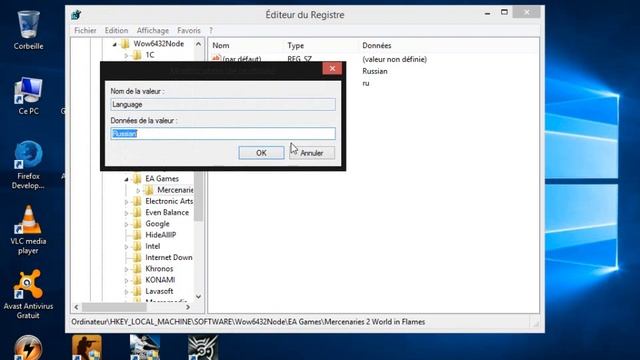The height and width of the screenshot is (360, 640).
Task: Sort by the Nom column header
Action: 220,46
